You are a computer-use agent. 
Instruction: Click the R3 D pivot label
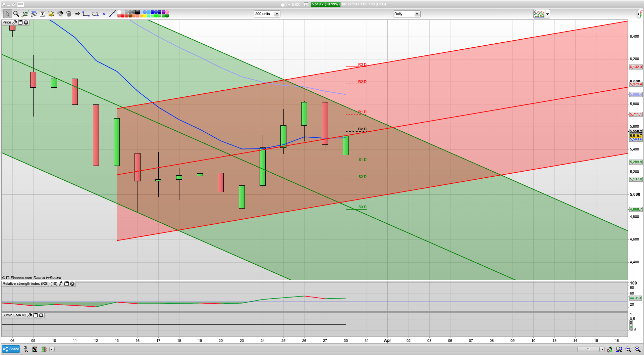[x=362, y=64]
